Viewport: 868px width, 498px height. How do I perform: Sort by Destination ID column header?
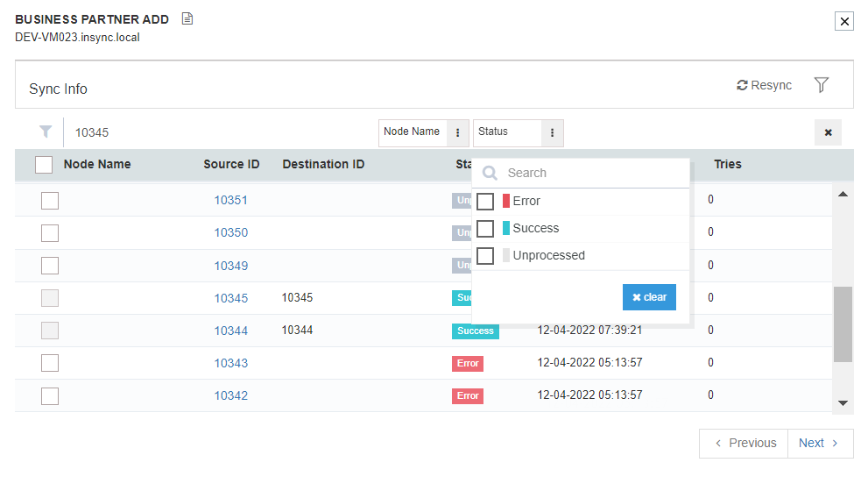[x=323, y=164]
